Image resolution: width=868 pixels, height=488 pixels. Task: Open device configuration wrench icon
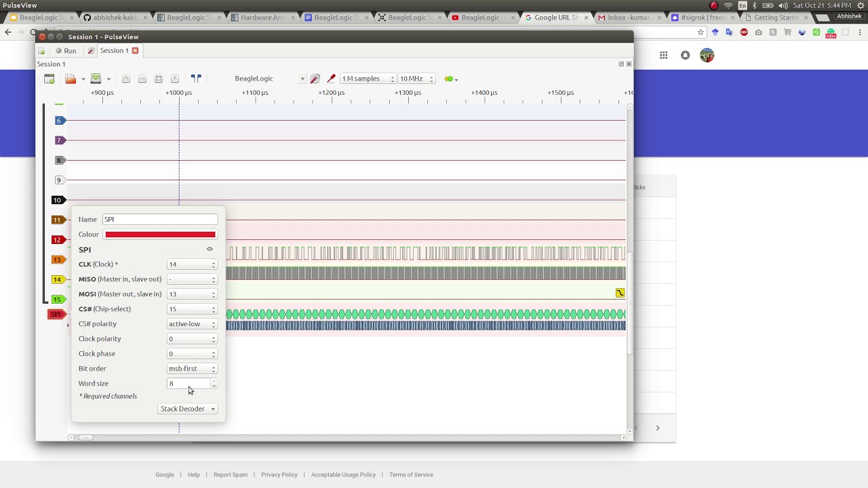point(315,79)
